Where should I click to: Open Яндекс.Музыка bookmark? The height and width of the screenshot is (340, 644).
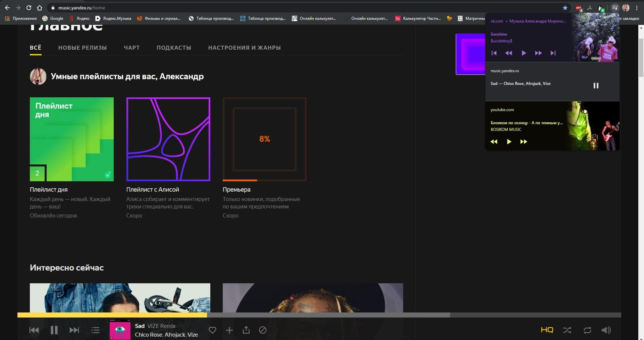coord(113,18)
